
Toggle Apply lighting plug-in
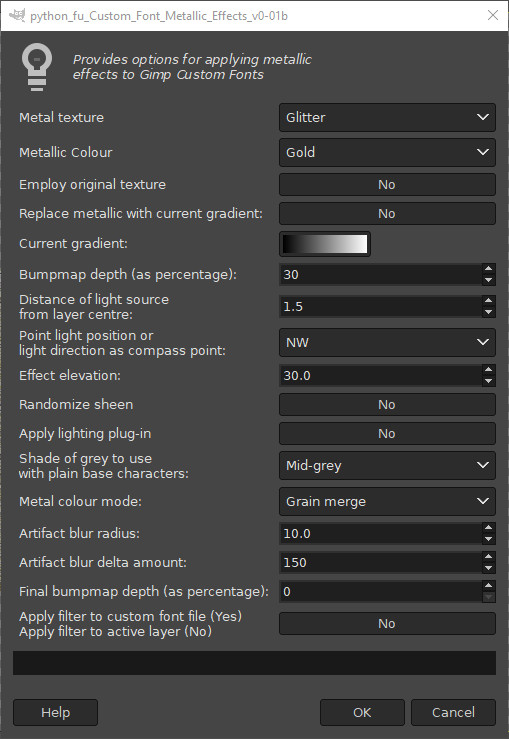pyautogui.click(x=387, y=434)
